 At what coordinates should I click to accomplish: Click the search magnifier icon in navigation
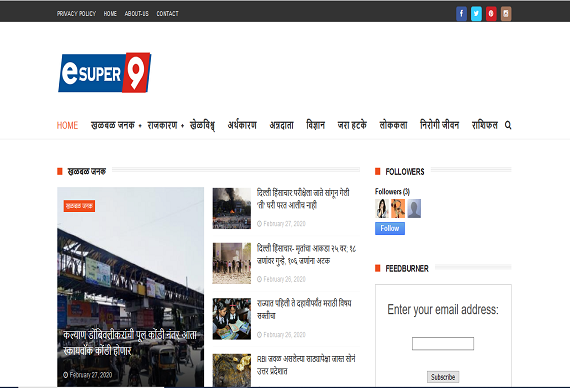(x=508, y=125)
